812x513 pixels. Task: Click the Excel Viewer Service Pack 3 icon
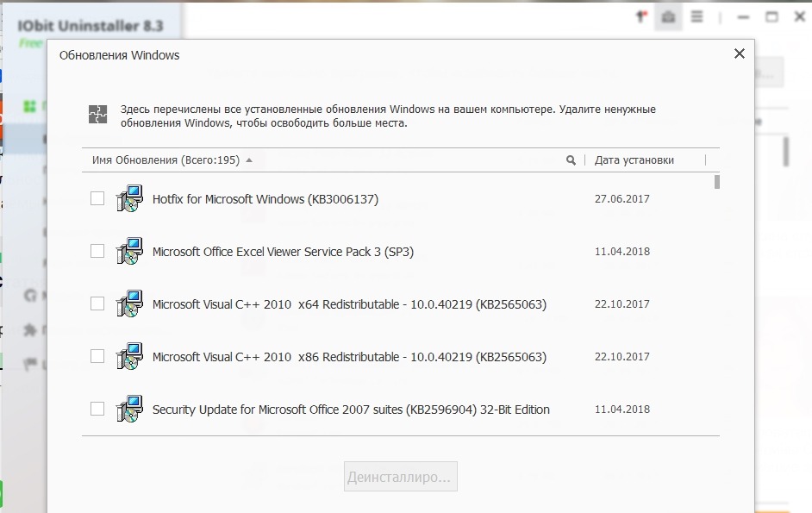point(129,251)
